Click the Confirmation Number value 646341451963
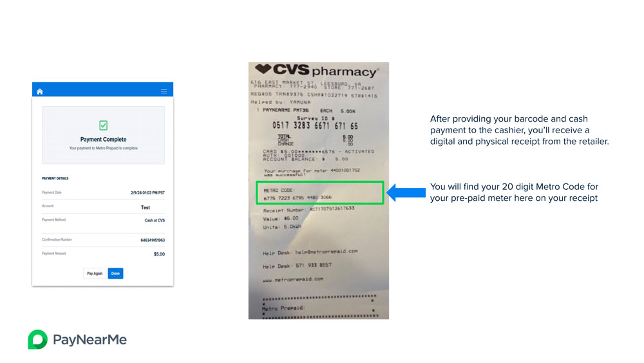Viewport: 644px width, 363px height. [x=153, y=240]
